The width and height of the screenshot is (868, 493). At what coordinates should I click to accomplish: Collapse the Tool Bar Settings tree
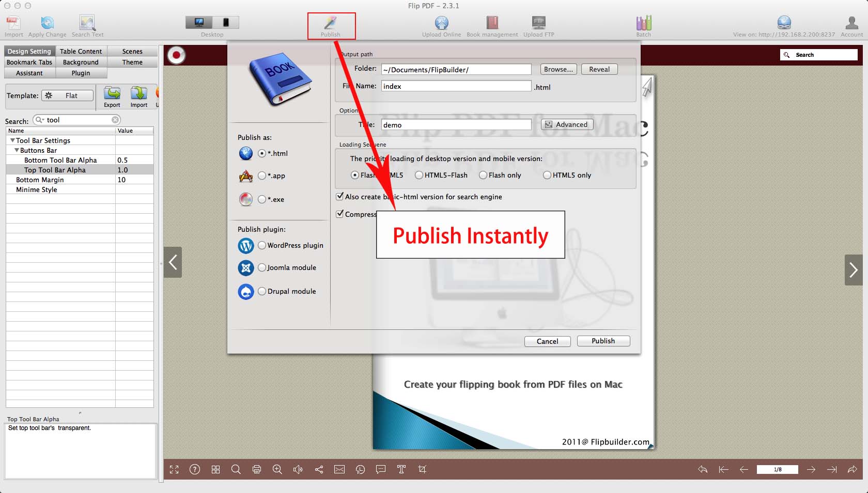pos(12,140)
